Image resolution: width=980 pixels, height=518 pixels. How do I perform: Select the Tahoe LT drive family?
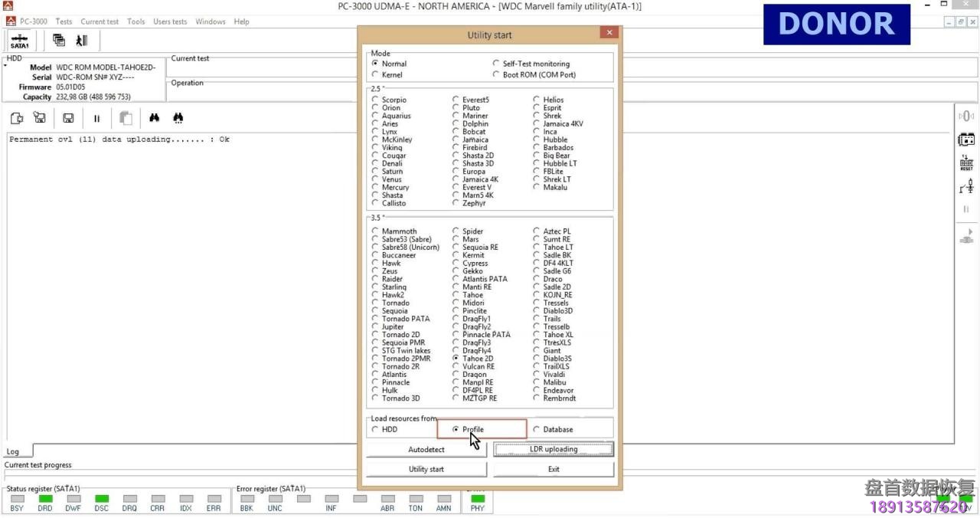[x=537, y=248]
